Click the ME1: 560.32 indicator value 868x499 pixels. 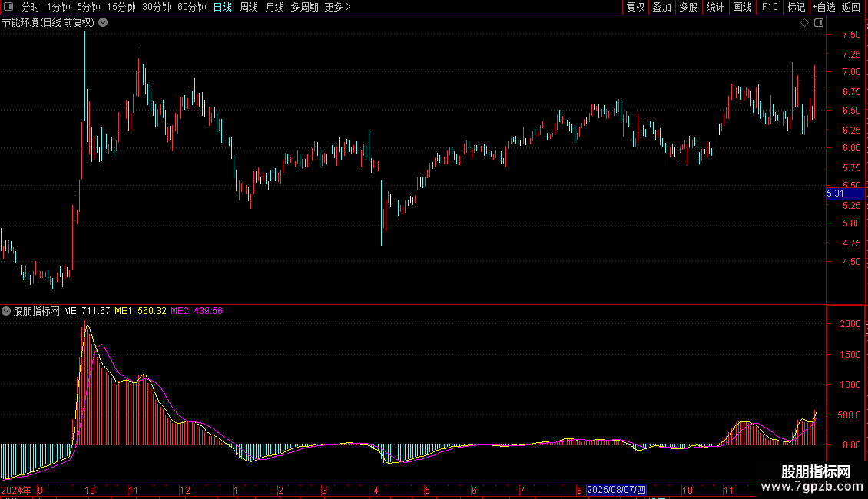(141, 311)
